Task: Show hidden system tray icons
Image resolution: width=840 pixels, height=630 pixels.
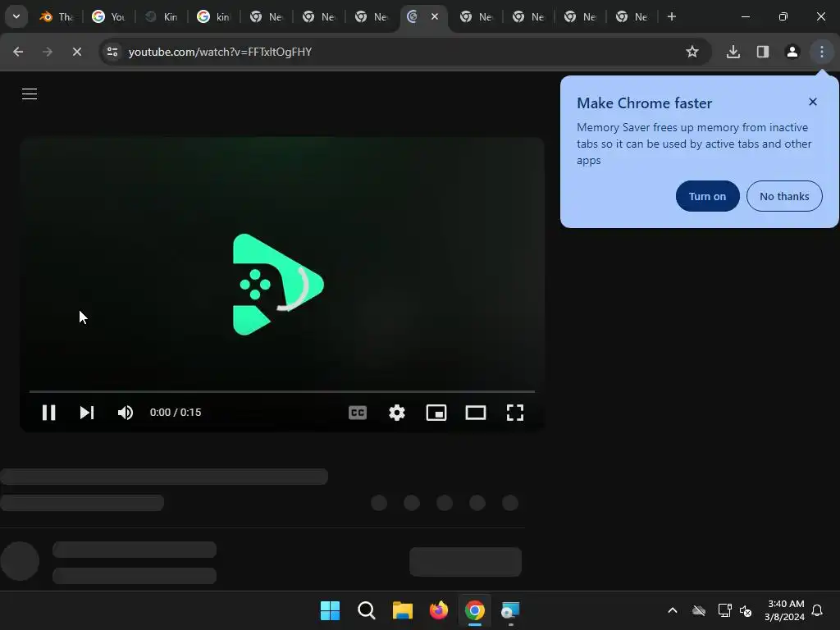Action: pyautogui.click(x=673, y=610)
